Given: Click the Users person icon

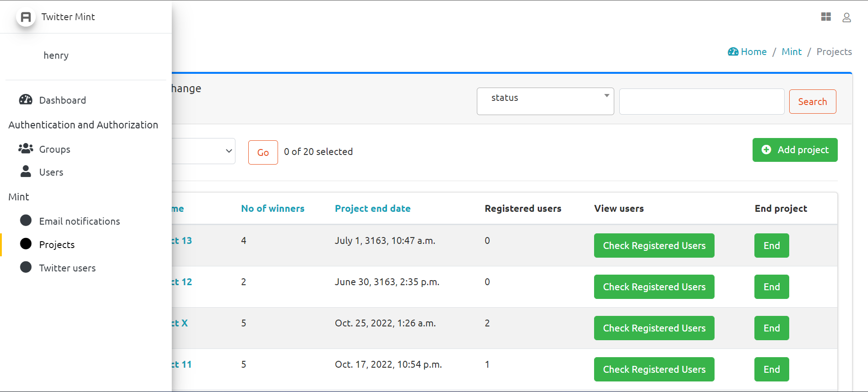Looking at the screenshot, I should click(x=26, y=171).
